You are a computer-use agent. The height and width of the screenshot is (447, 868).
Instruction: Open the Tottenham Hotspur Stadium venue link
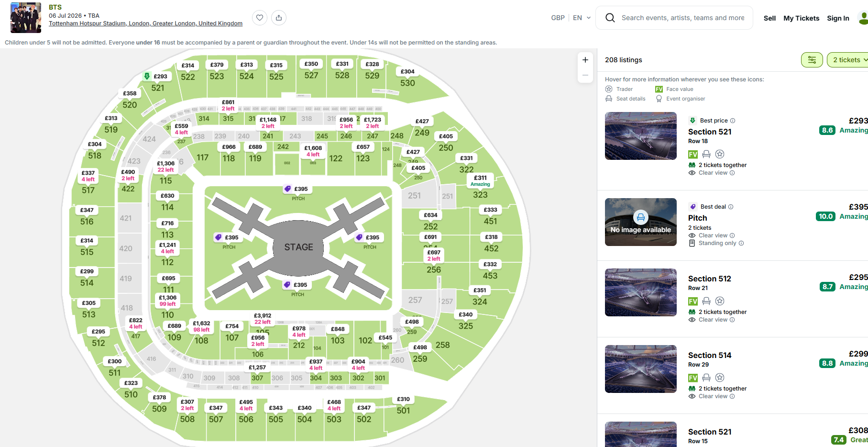click(x=145, y=23)
